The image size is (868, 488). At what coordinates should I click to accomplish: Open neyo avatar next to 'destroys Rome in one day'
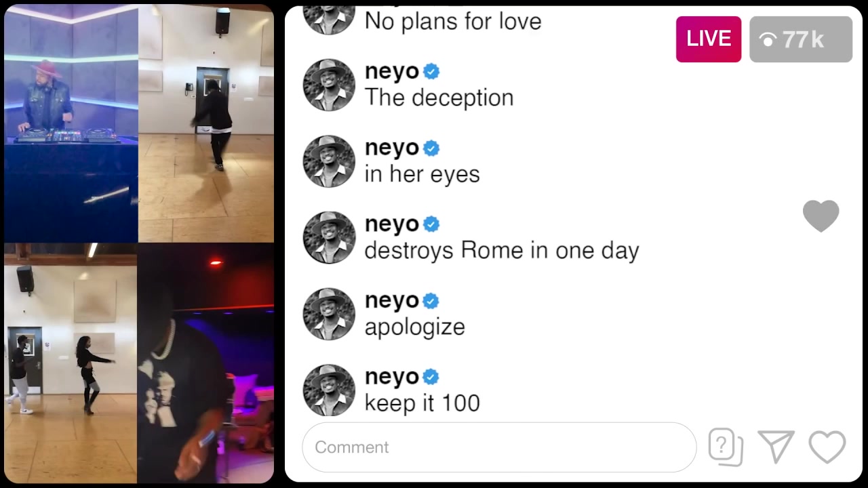click(x=329, y=238)
